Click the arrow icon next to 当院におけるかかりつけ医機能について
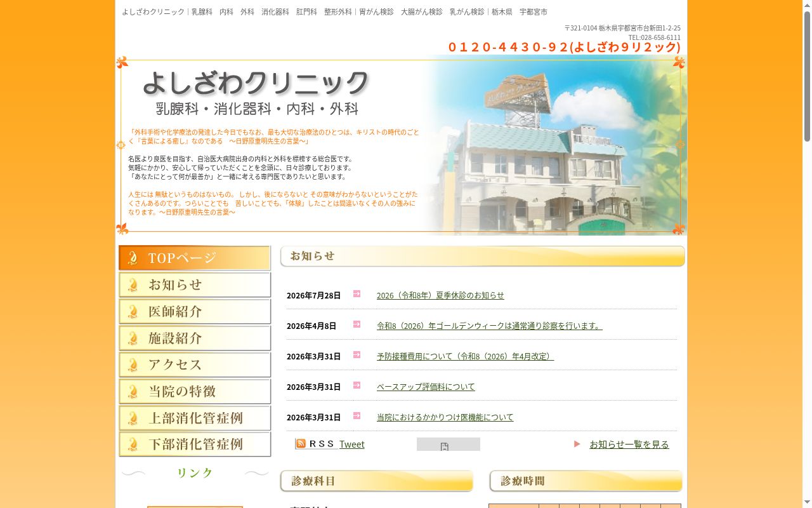 coord(357,415)
